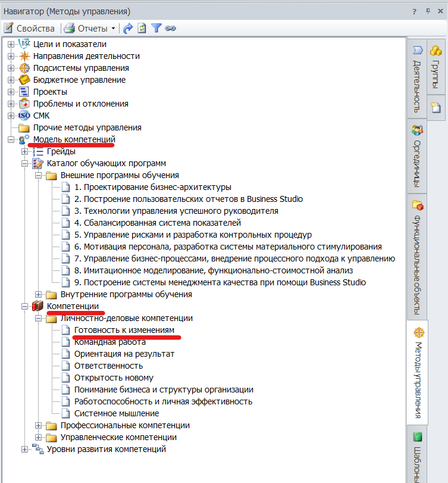Viewport: 448px width, 483px height.
Task: Click the green refresh icon in toolbar
Action: [142, 28]
